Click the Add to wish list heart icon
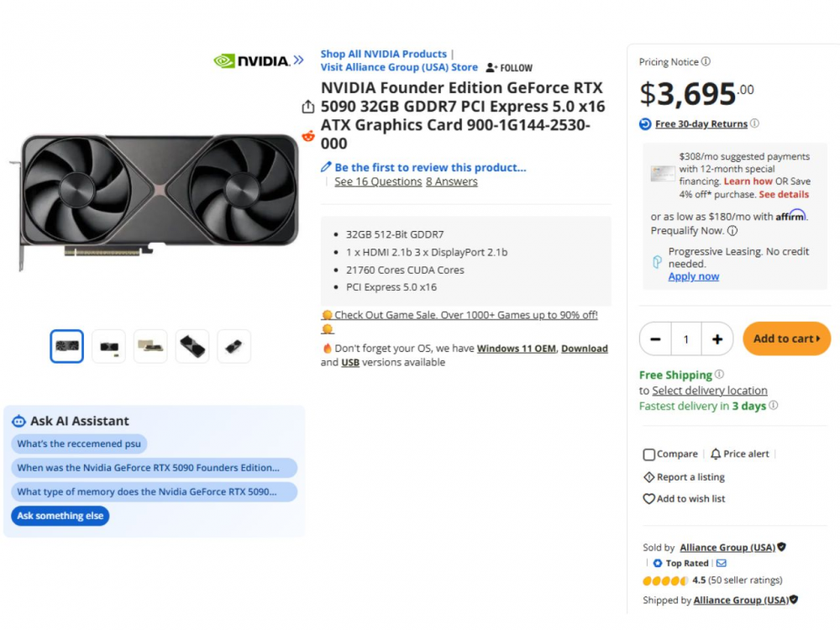 (x=648, y=499)
